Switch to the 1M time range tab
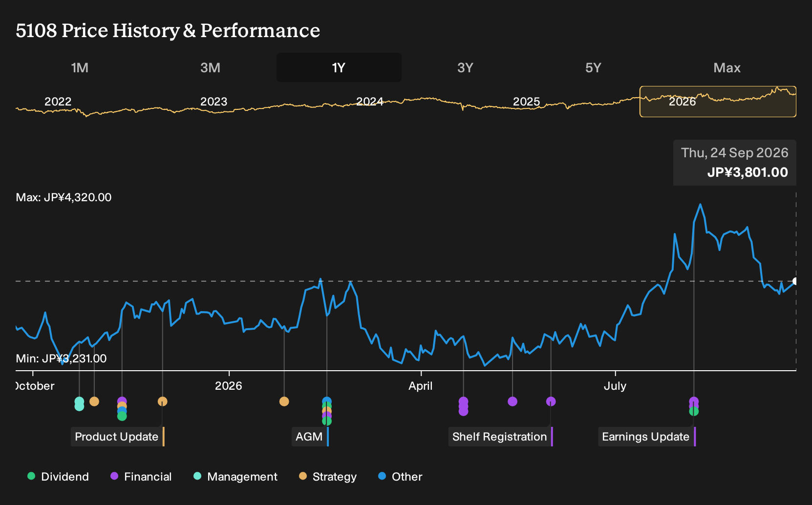 80,67
